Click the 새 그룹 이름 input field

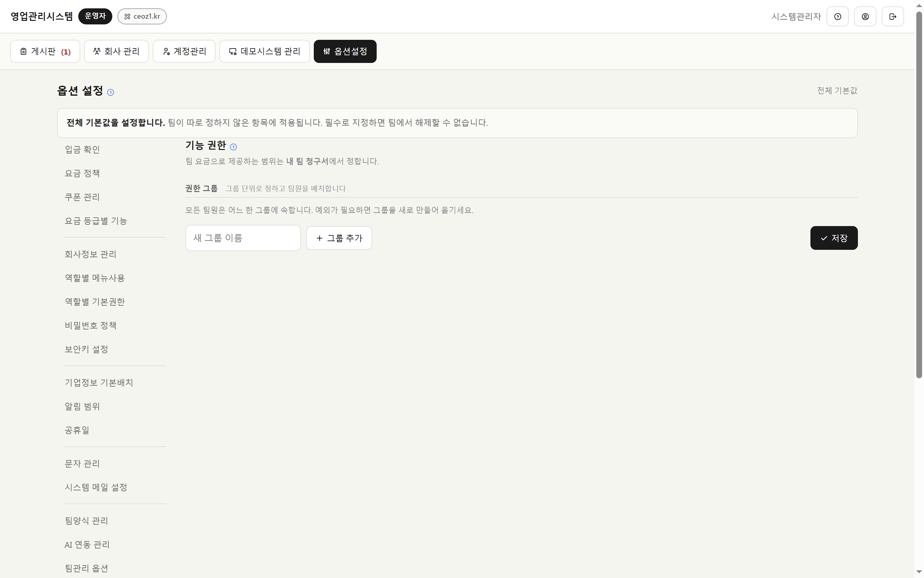pos(243,238)
